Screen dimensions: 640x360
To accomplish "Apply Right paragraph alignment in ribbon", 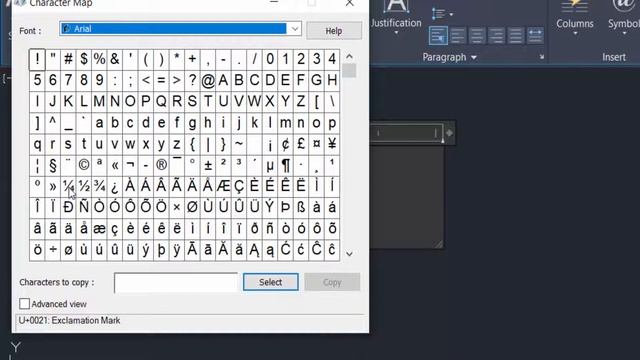I will tap(496, 36).
